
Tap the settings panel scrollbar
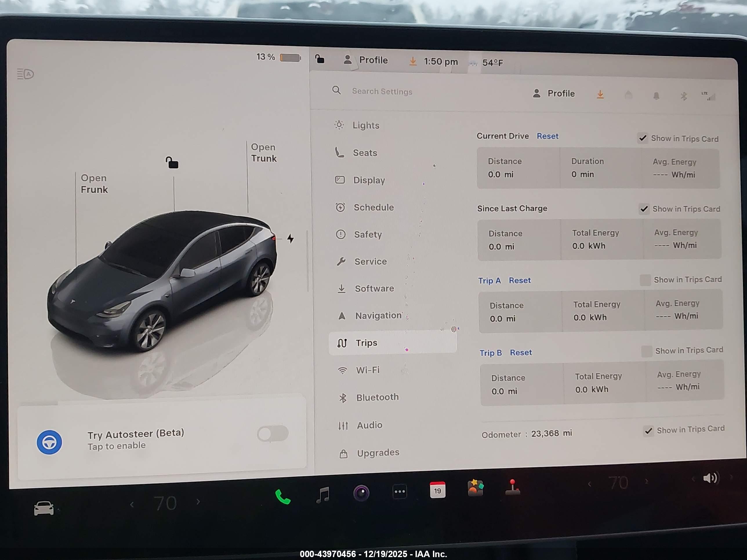307,260
